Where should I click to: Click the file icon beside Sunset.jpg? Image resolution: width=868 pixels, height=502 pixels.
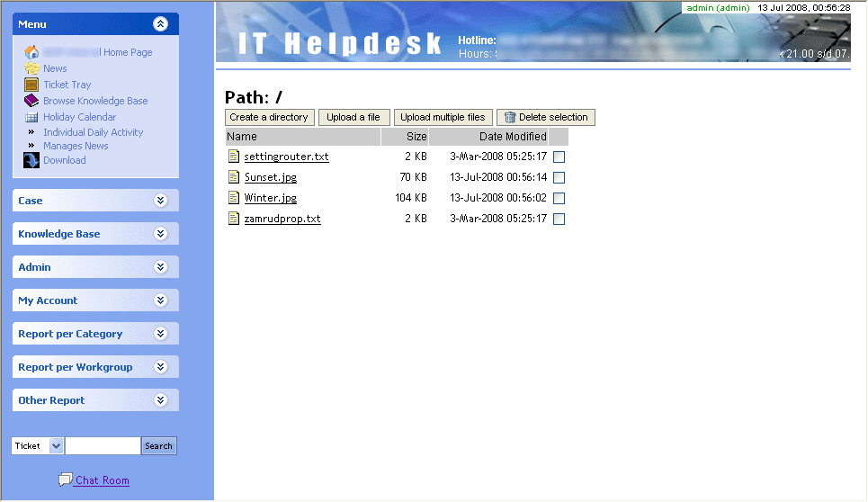(x=234, y=177)
